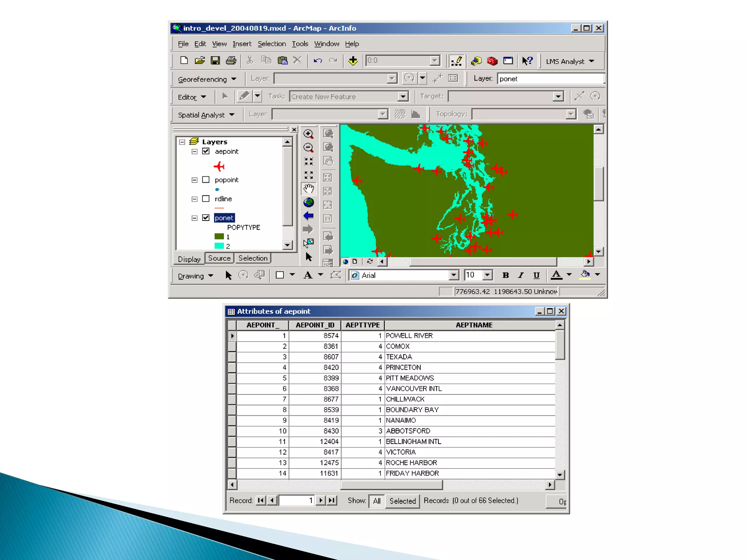Switch to the Source tab

pyautogui.click(x=219, y=258)
